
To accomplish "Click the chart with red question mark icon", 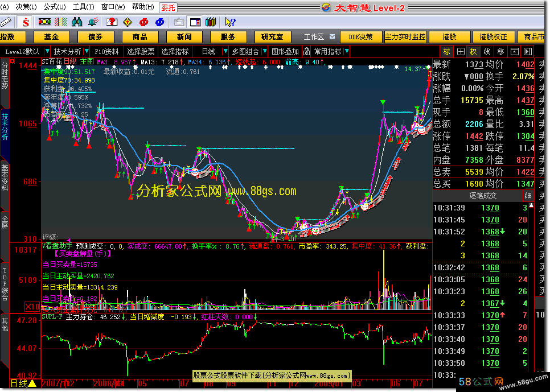I will tap(112, 22).
